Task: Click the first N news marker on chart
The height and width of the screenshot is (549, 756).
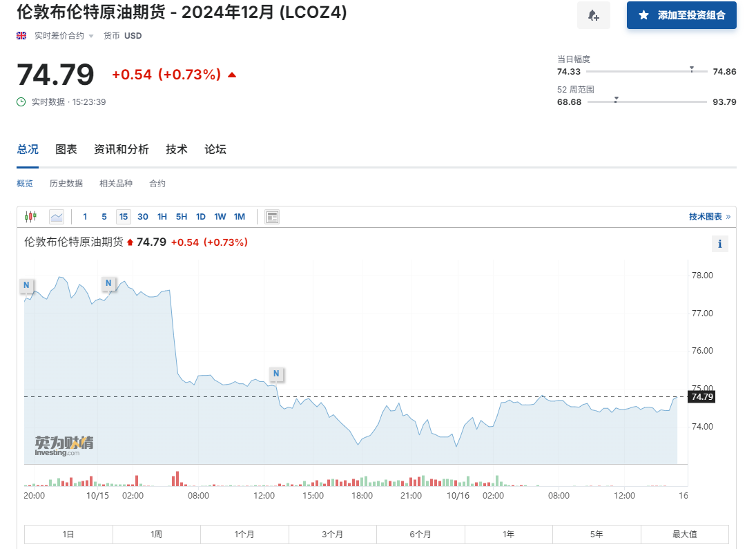Action: [26, 285]
